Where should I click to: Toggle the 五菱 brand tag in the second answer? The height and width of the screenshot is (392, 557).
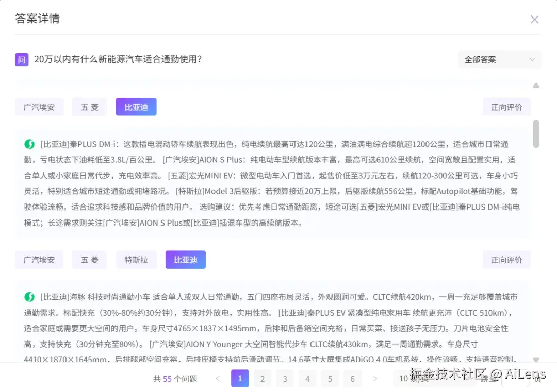89,260
